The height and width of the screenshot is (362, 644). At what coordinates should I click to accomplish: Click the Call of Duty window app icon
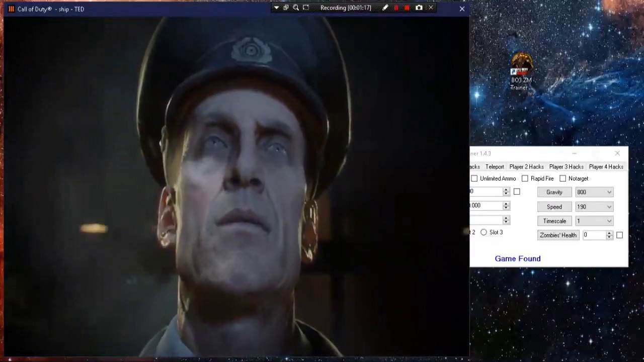pyautogui.click(x=11, y=9)
